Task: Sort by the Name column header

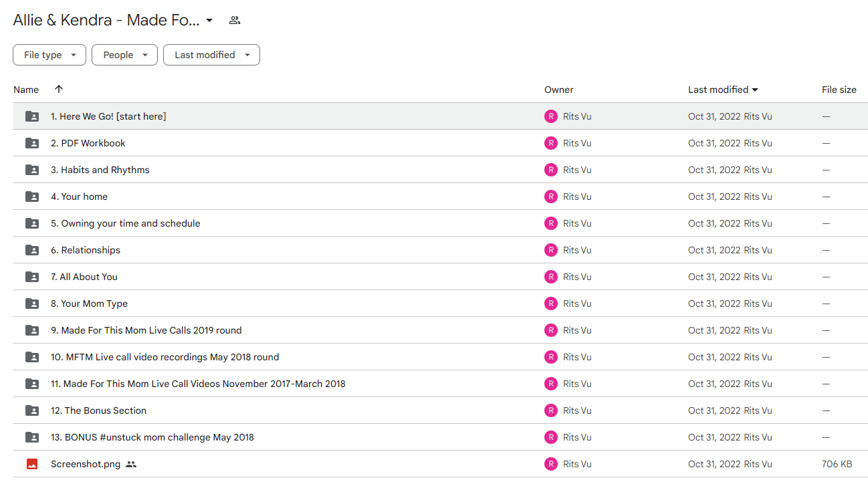Action: pyautogui.click(x=26, y=90)
